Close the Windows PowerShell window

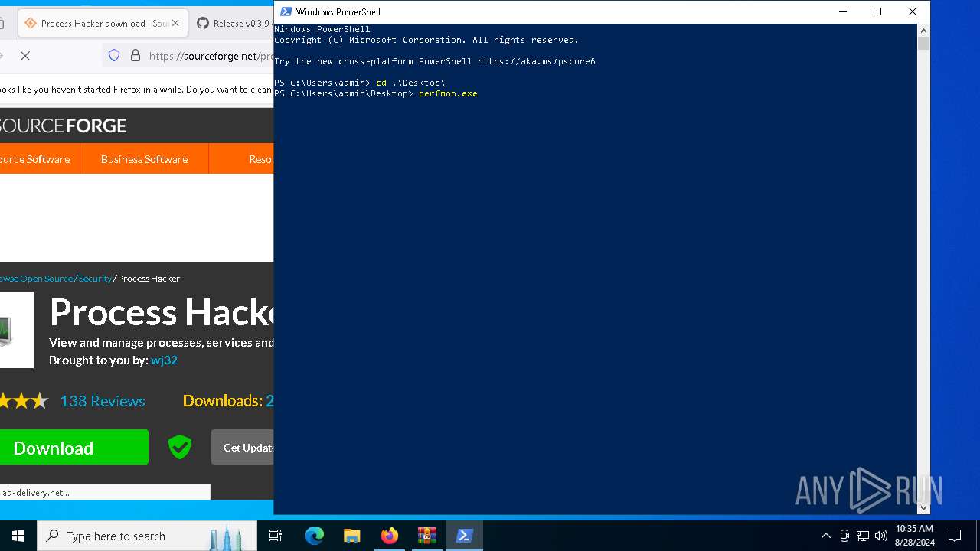(x=913, y=11)
